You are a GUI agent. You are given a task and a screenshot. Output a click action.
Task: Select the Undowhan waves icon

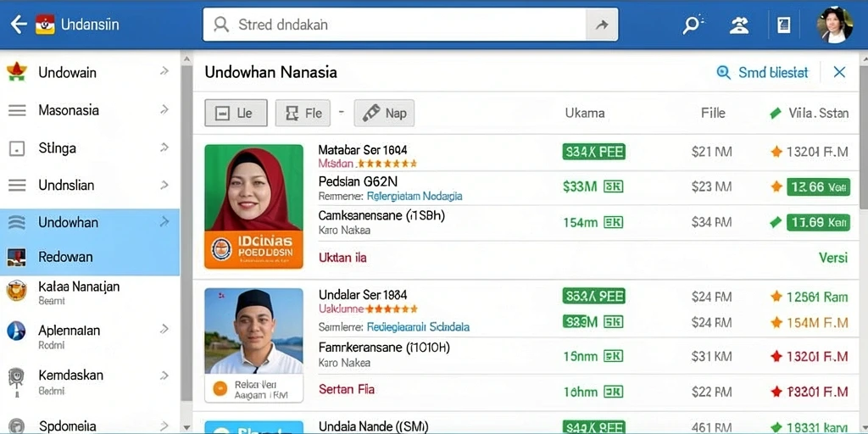pyautogui.click(x=17, y=223)
